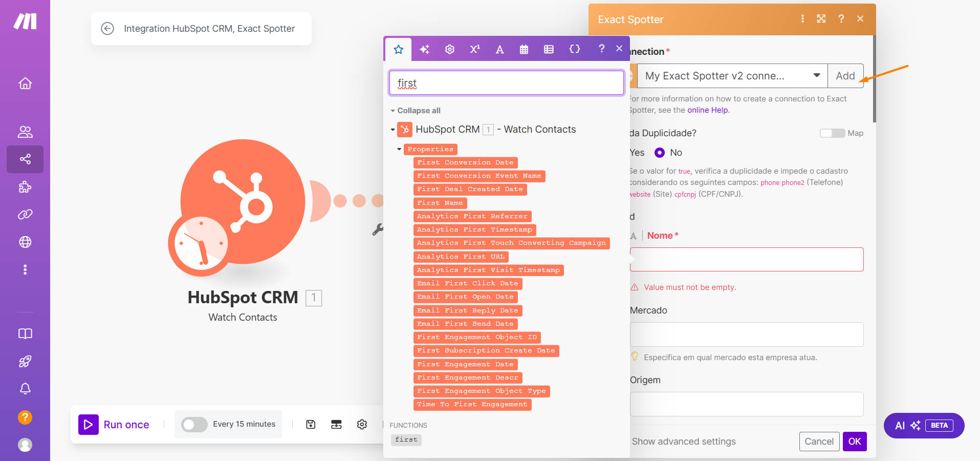This screenshot has height=461, width=980.
Task: Open help in Exact Spotter dialog header
Action: pyautogui.click(x=841, y=19)
